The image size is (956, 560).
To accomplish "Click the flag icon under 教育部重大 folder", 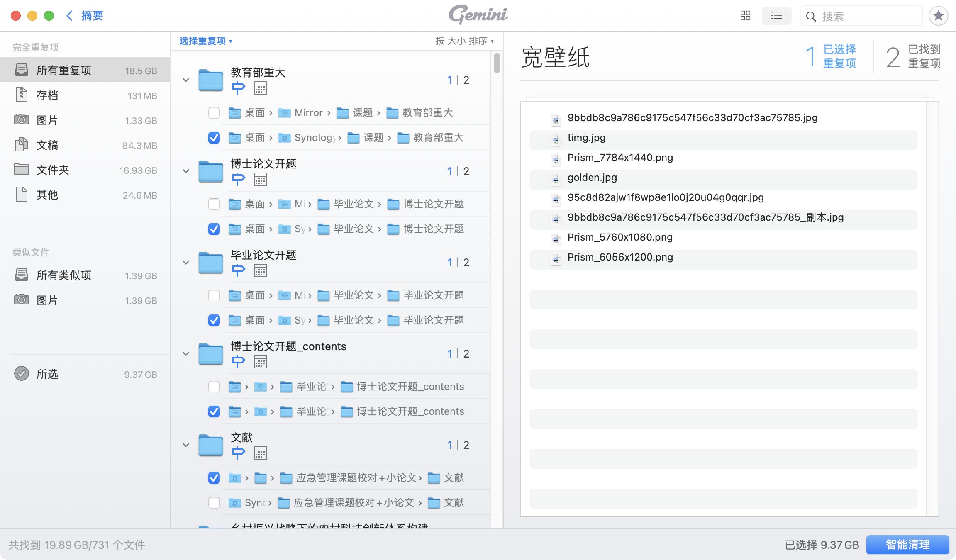I will point(239,88).
